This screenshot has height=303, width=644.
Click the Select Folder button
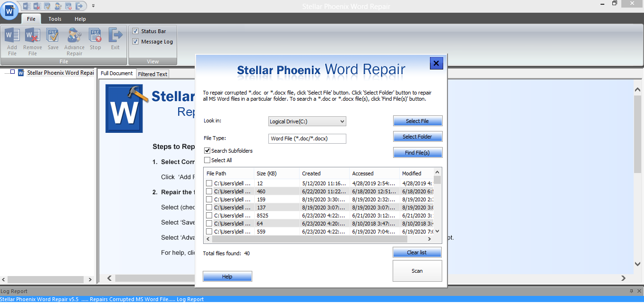pos(417,137)
